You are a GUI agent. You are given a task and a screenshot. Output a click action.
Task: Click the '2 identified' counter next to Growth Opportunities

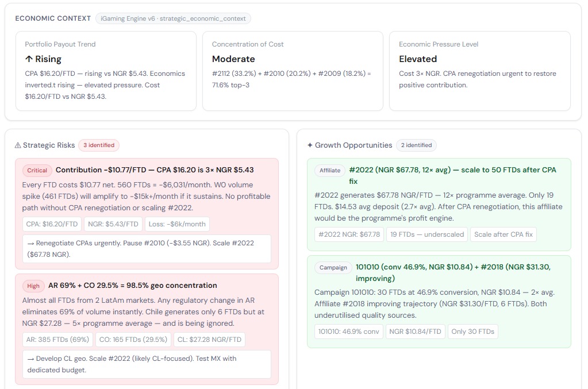tap(416, 145)
